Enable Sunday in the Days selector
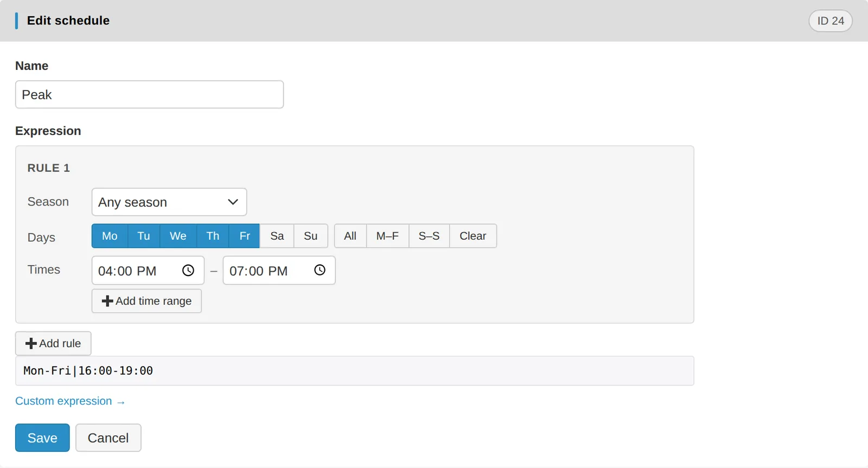Screen dimensions: 868x468 point(311,236)
